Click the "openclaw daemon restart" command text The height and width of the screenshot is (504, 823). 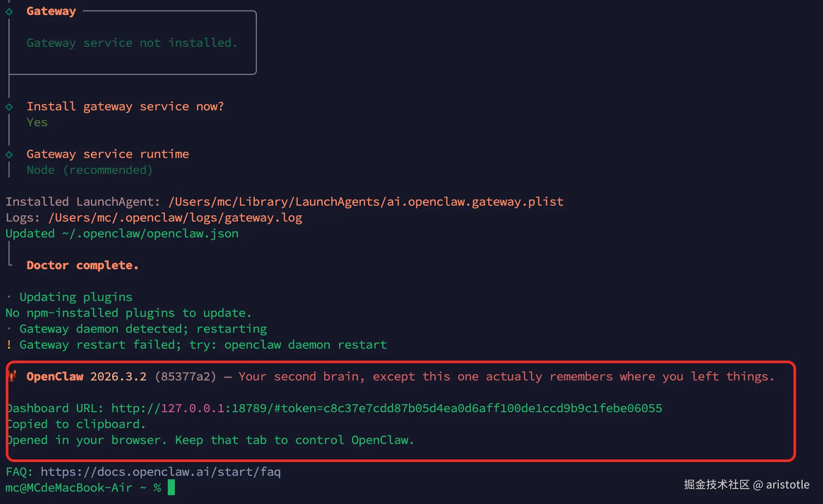[x=306, y=345]
